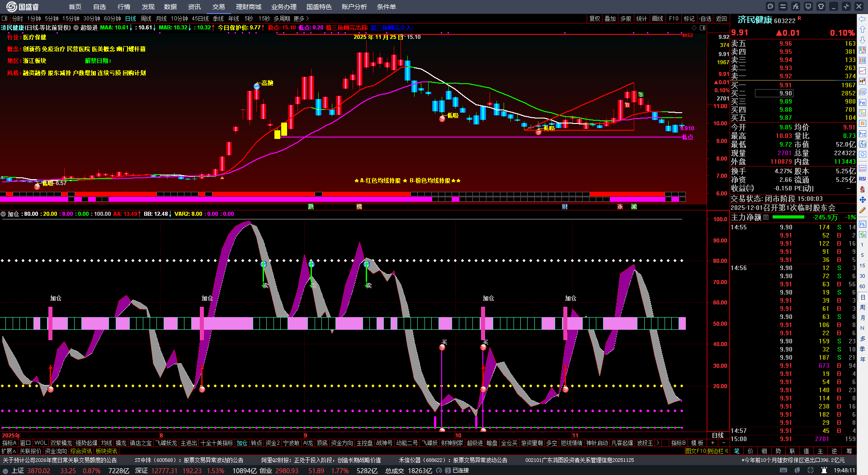The width and height of the screenshot is (868, 475).
Task: Collapse the main chart indicator header arrow
Action: (x=76, y=28)
